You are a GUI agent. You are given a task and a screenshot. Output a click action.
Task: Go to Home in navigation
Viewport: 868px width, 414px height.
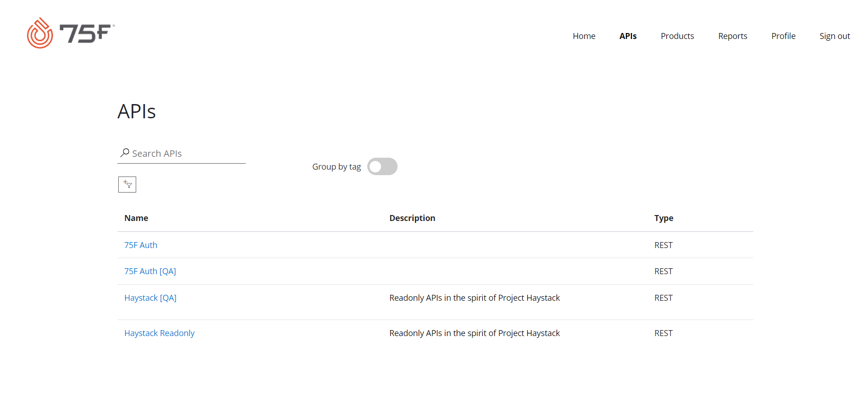584,36
